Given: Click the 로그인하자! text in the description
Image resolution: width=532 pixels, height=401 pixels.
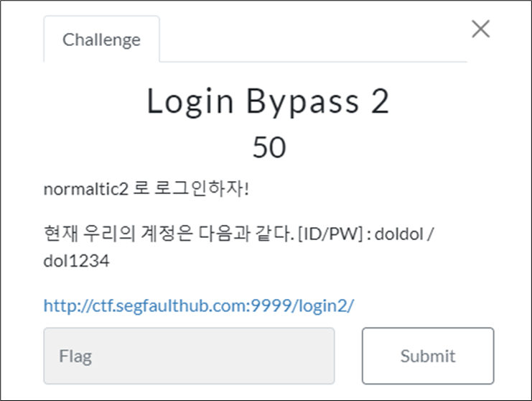Looking at the screenshot, I should [202, 188].
